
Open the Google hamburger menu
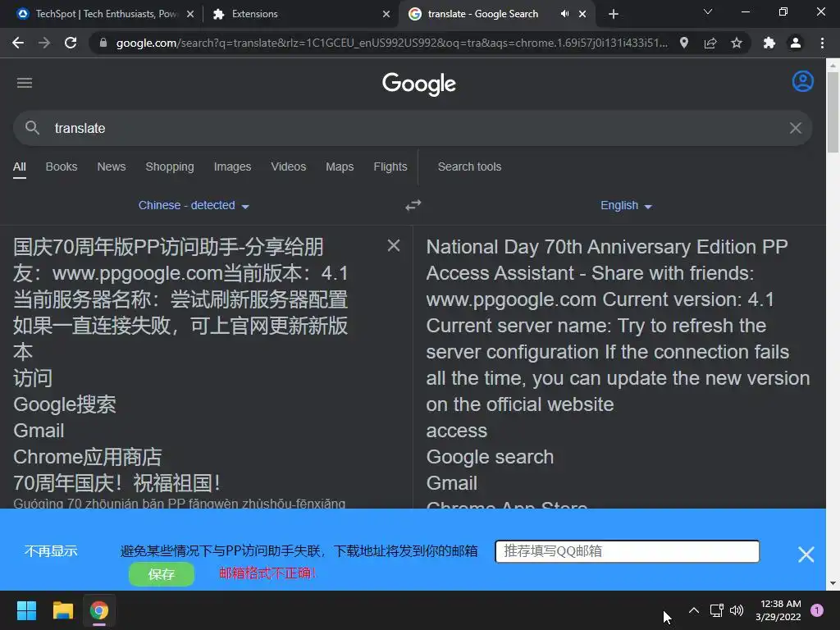[x=25, y=83]
